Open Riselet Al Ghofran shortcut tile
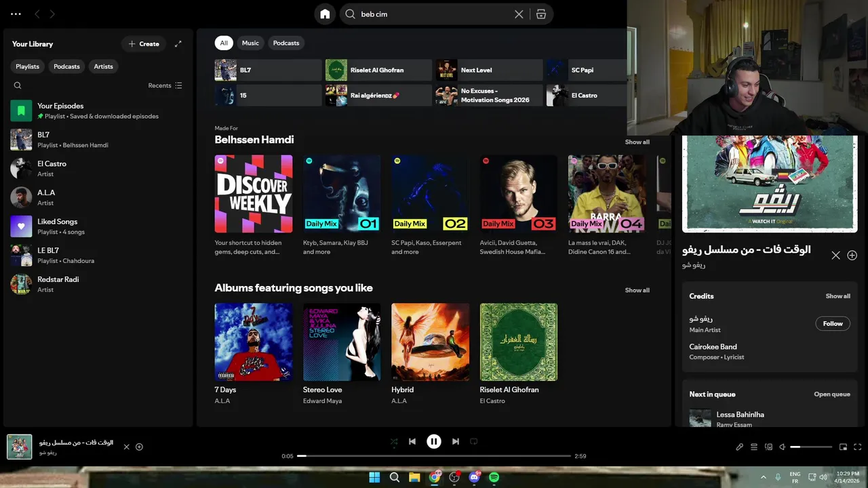This screenshot has height=488, width=868. coord(378,70)
